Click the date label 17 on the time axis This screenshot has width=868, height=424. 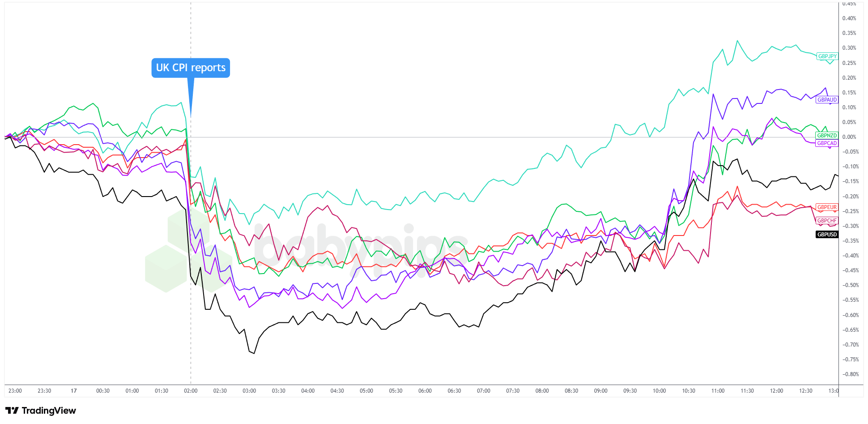coord(74,391)
